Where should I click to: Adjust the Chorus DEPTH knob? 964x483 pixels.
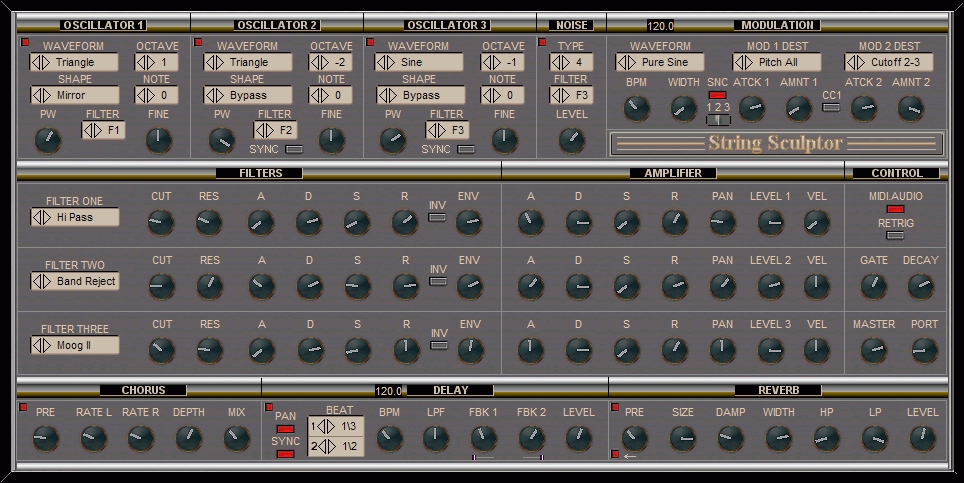click(189, 439)
